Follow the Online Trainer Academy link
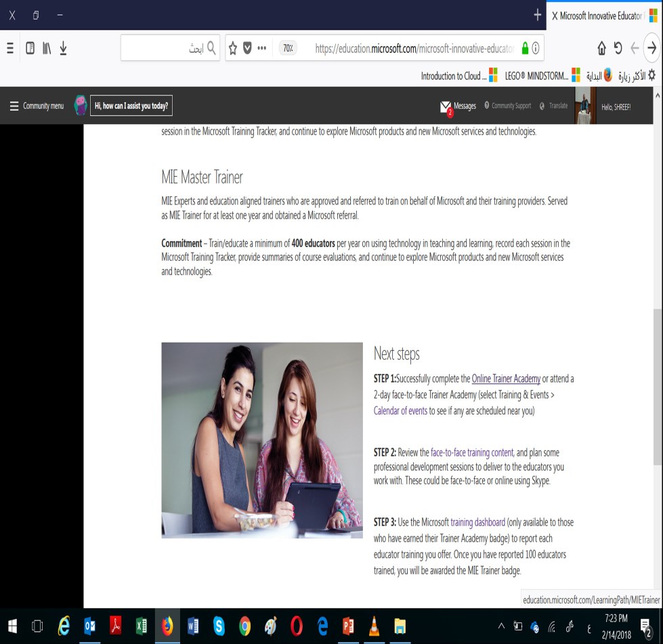This screenshot has height=644, width=663. coord(506,379)
